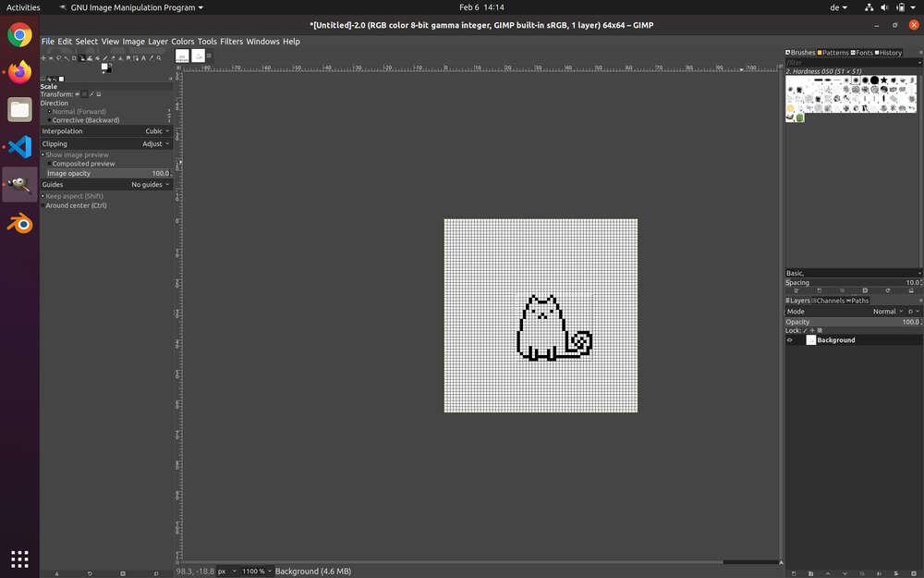Adjust the Image opacity slider

(x=108, y=174)
